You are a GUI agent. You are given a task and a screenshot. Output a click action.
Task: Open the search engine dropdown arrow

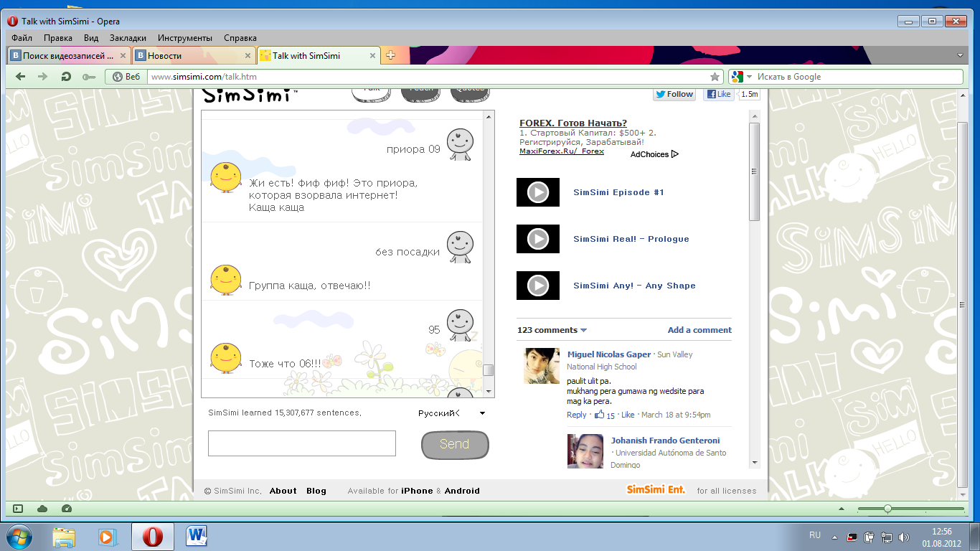(749, 77)
